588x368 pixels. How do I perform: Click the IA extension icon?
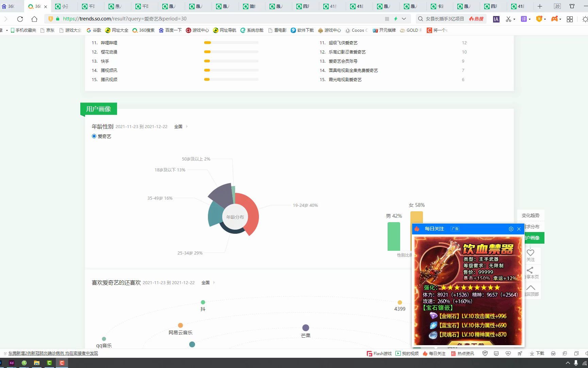(x=496, y=19)
